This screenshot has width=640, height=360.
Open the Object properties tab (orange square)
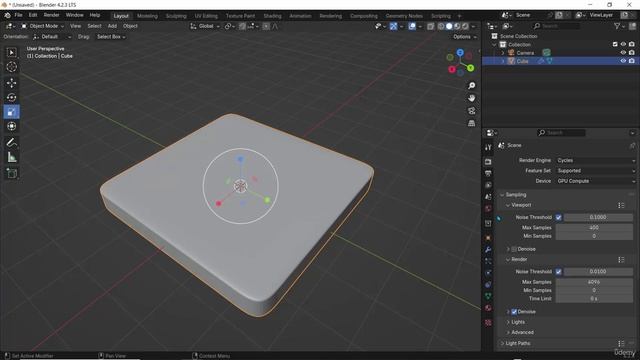coord(488,238)
